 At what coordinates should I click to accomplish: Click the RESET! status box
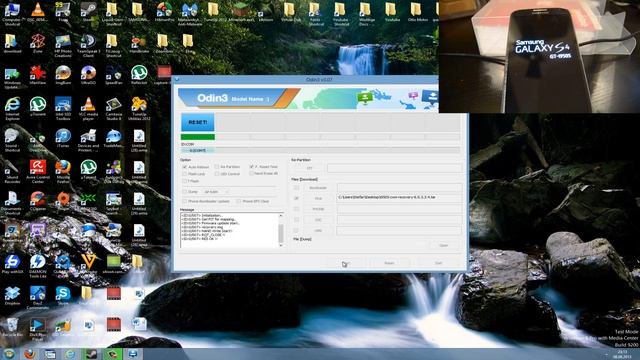pos(198,122)
